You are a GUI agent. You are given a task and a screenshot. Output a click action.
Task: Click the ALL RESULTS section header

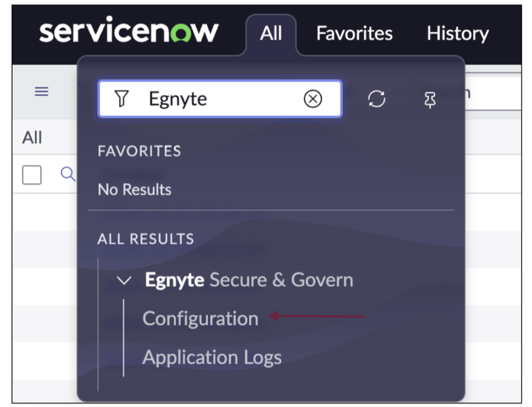coord(145,239)
